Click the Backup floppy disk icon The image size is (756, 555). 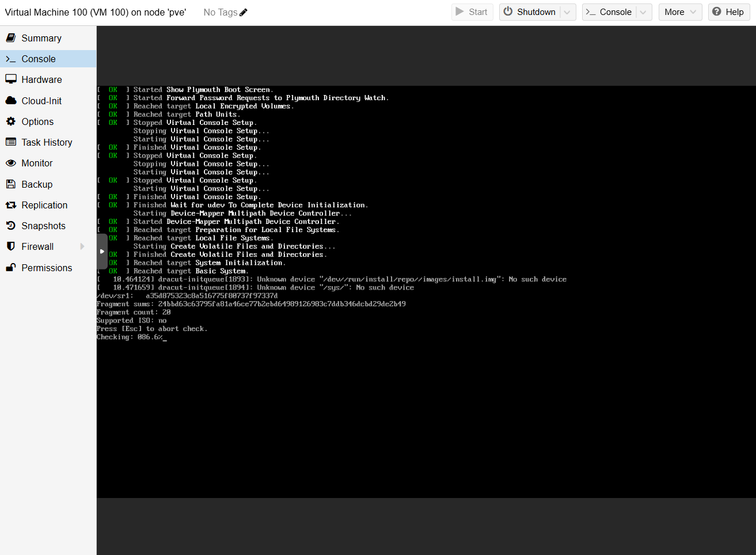click(x=11, y=184)
